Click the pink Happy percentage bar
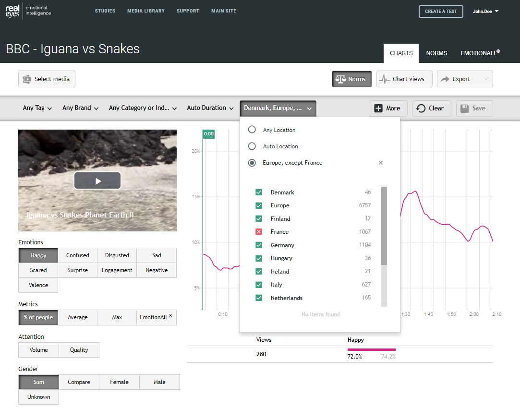This screenshot has width=520, height=420. coord(372,350)
